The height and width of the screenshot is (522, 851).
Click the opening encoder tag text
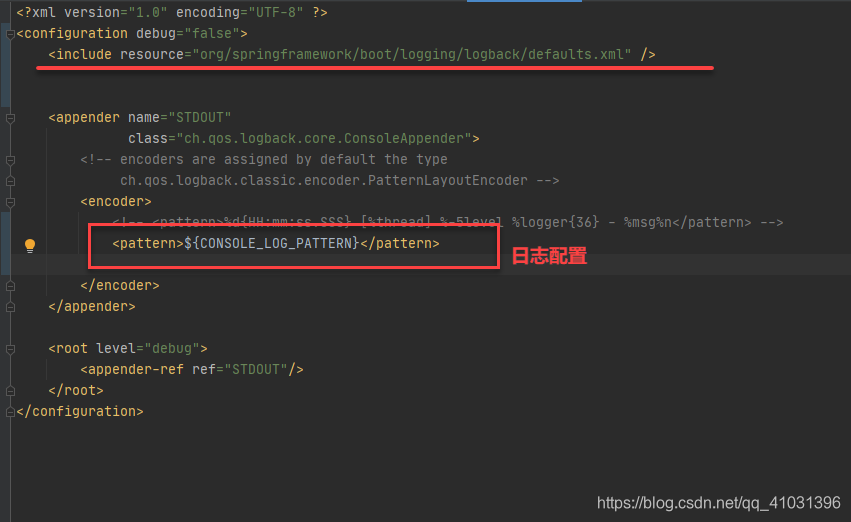116,201
